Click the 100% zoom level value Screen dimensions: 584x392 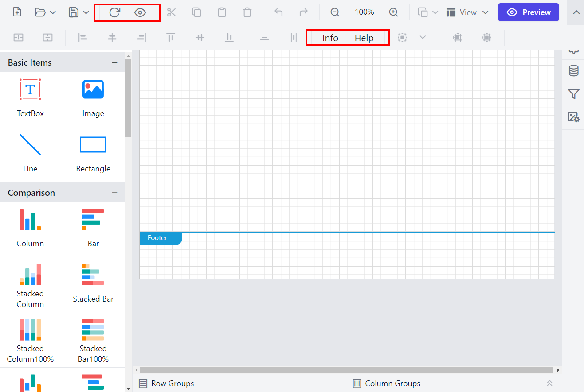tap(365, 12)
